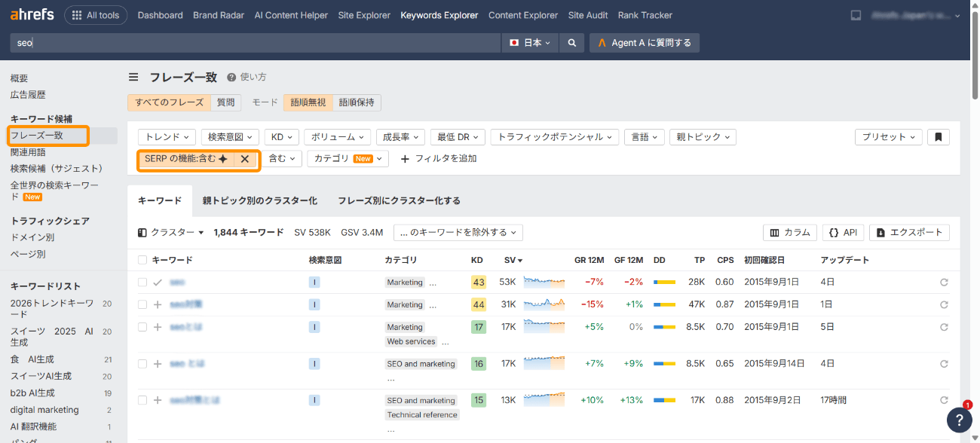Refresh the 53K volume keyword row
The image size is (980, 443).
click(944, 283)
